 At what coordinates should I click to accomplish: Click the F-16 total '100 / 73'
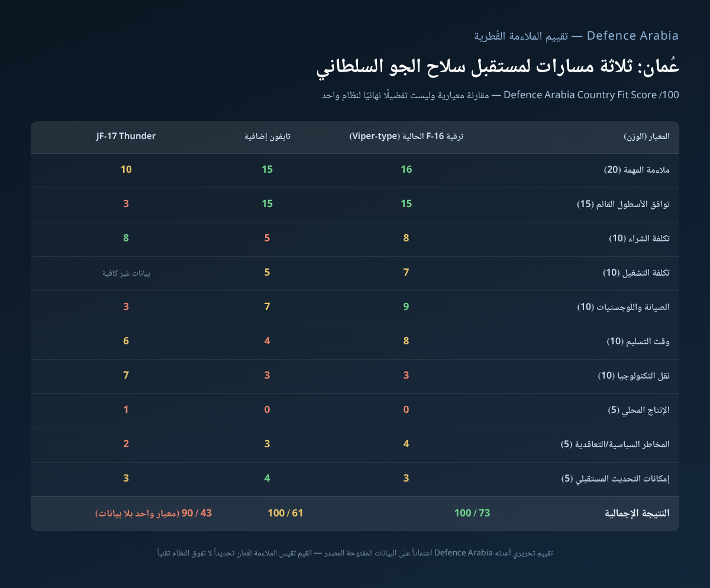pos(472,513)
